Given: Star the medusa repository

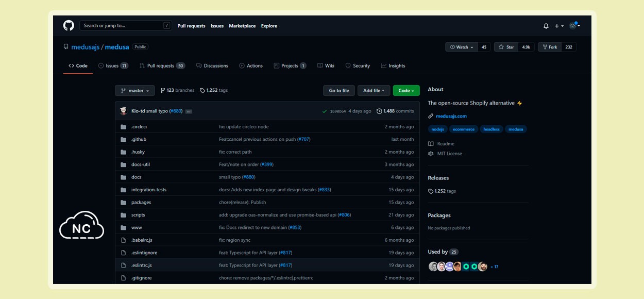Looking at the screenshot, I should [506, 47].
